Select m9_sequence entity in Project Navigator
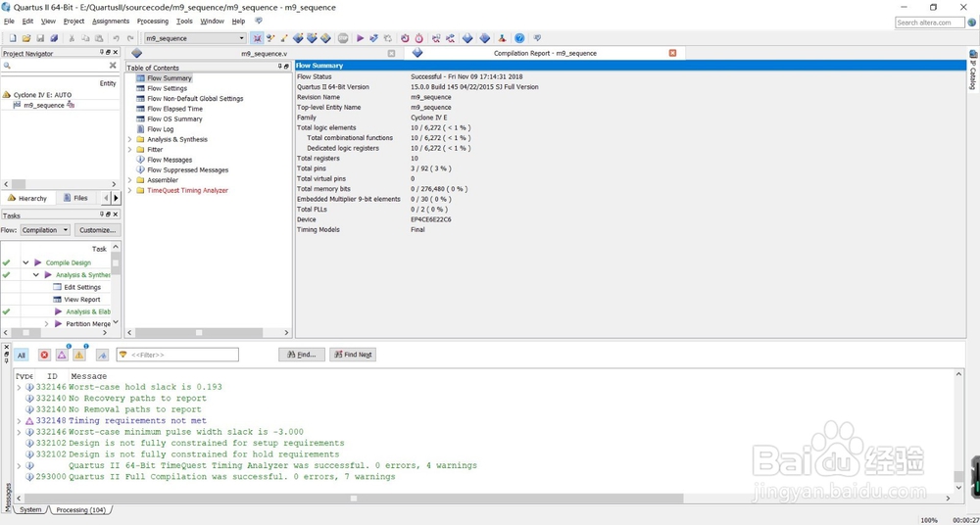 (x=44, y=105)
